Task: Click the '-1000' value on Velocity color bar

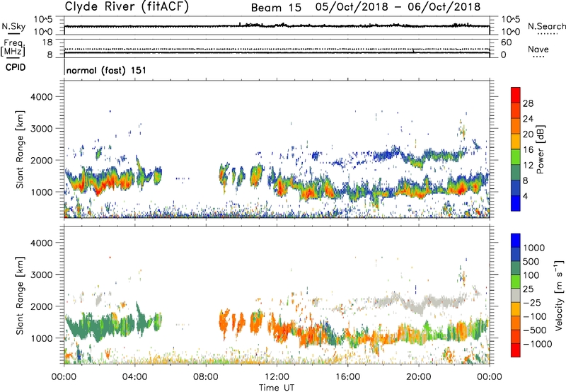Action: (x=538, y=344)
